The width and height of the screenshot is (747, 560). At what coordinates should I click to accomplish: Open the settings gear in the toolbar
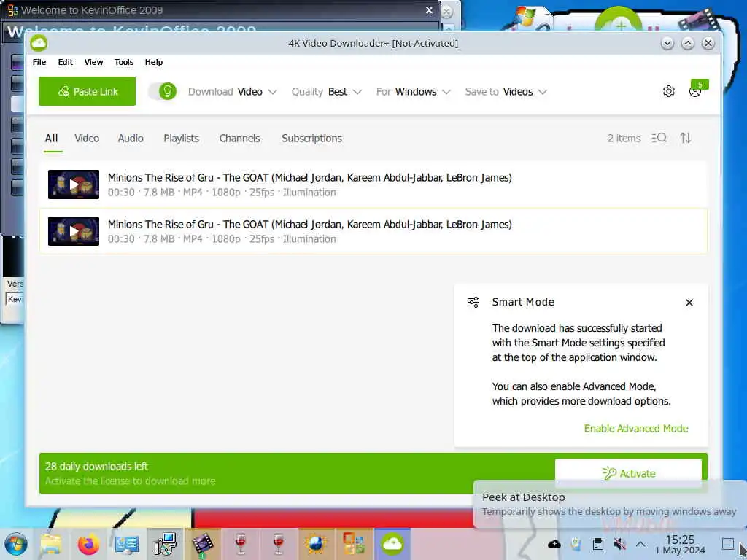click(668, 91)
